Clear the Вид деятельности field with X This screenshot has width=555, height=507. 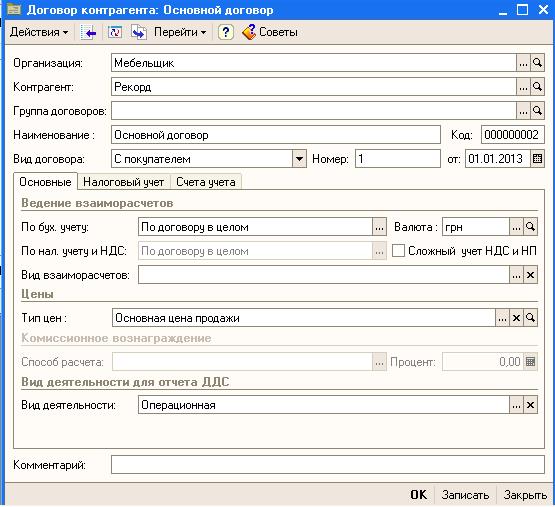click(530, 405)
